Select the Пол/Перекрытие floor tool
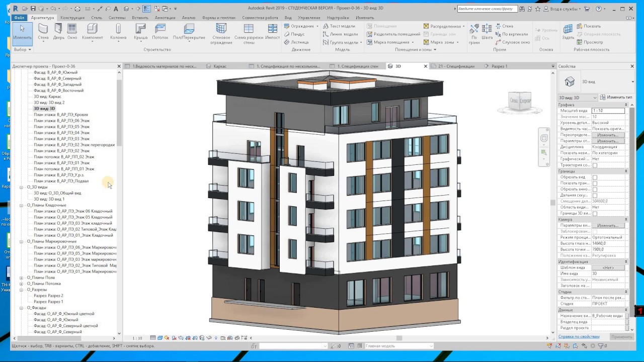 click(x=189, y=32)
